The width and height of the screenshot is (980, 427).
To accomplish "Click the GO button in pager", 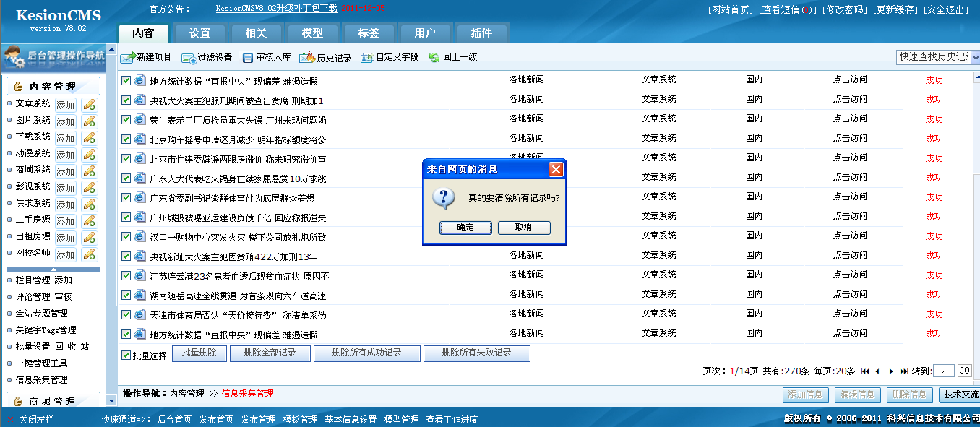I will coord(965,371).
